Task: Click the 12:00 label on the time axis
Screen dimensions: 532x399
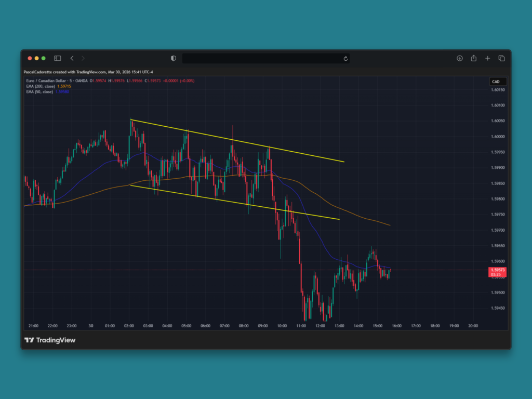Action: [320, 326]
